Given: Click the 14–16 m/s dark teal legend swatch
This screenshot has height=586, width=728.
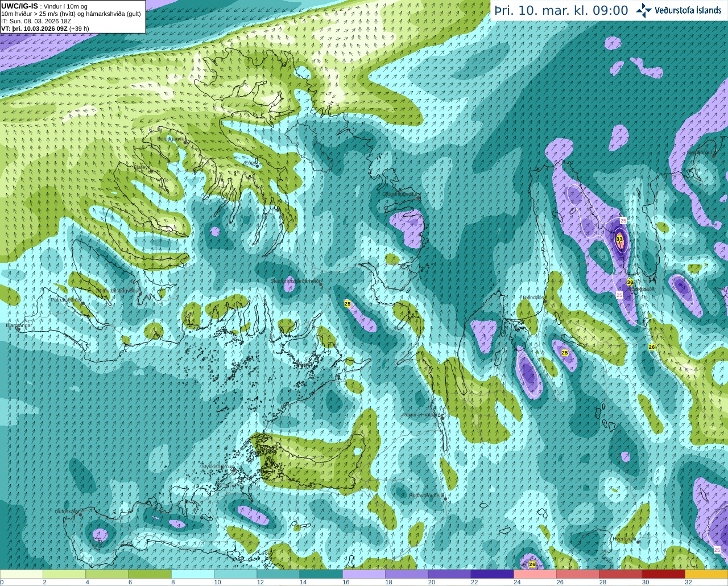Looking at the screenshot, I should pyautogui.click(x=321, y=574).
